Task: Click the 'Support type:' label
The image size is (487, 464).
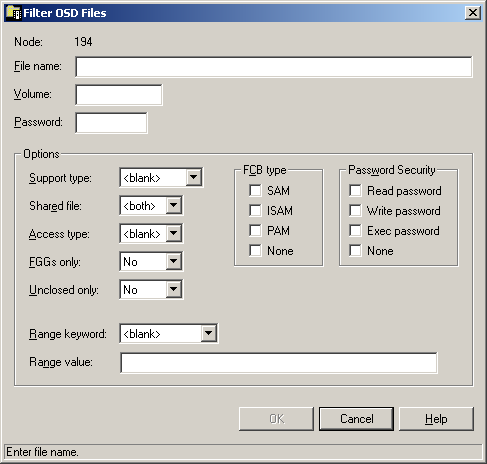Action: pyautogui.click(x=60, y=178)
